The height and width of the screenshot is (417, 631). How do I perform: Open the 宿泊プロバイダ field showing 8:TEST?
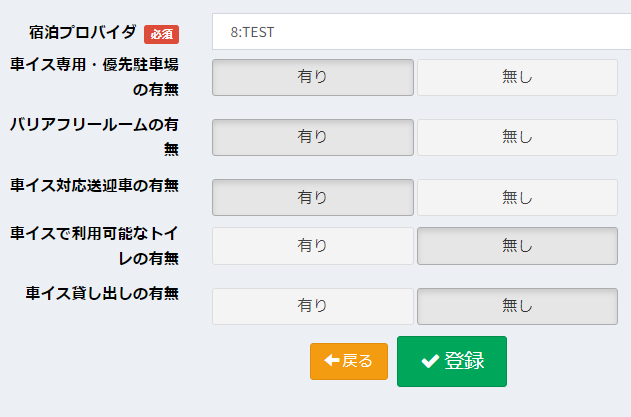click(421, 32)
